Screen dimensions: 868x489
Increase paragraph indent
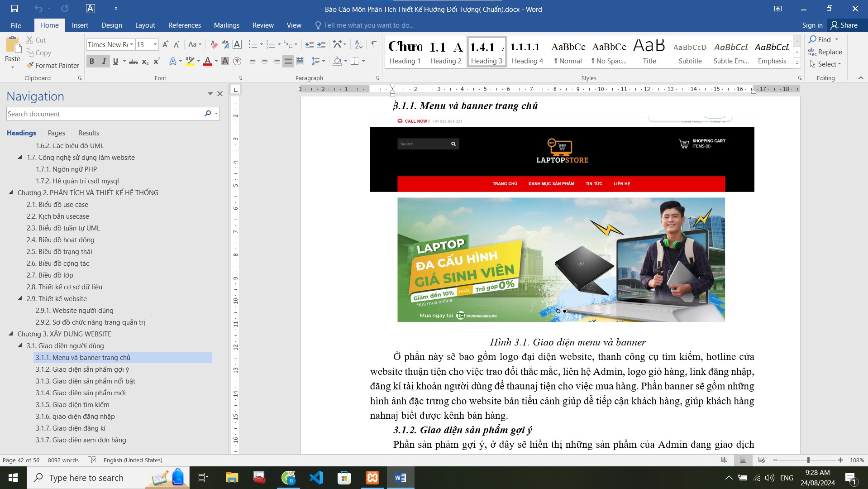[321, 44]
